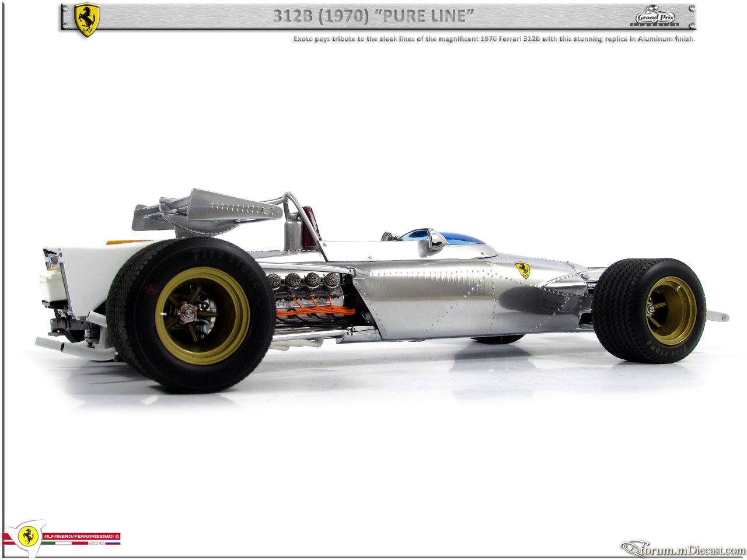Click the Exoto tribute description caption
Screen dimensions: 747x560
(494, 39)
